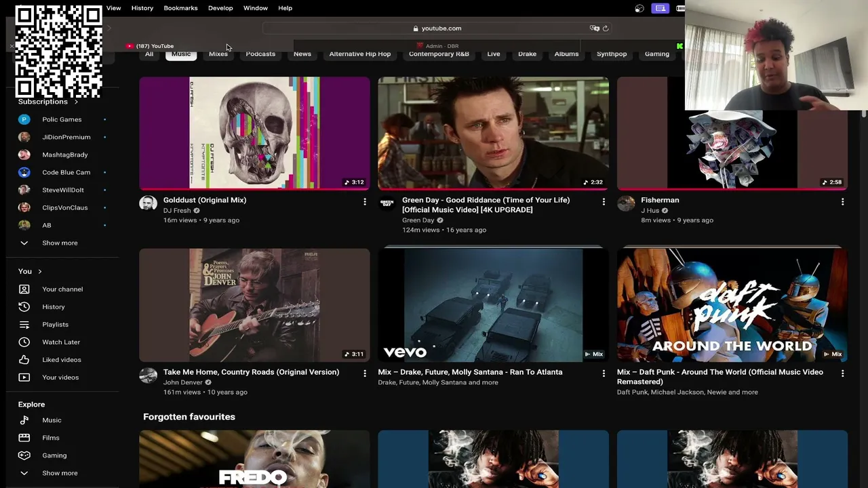
Task: Select the Gaming icon under Explore
Action: tap(24, 455)
